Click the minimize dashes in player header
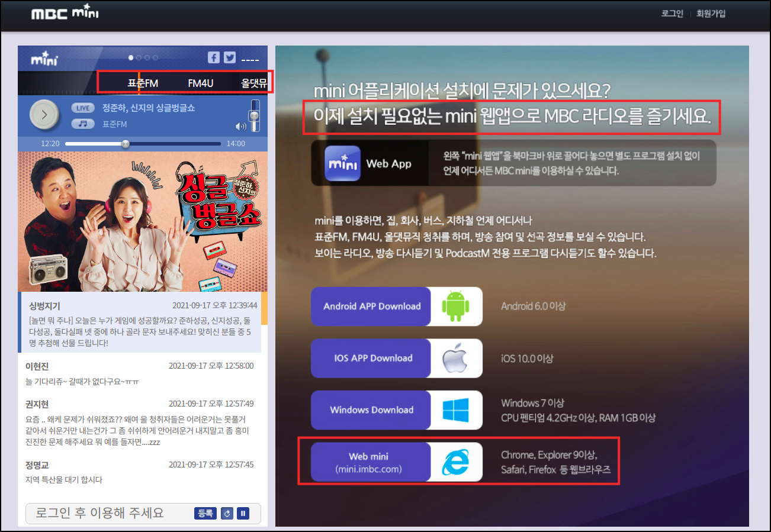Viewport: 771px width, 532px height. 250,60
